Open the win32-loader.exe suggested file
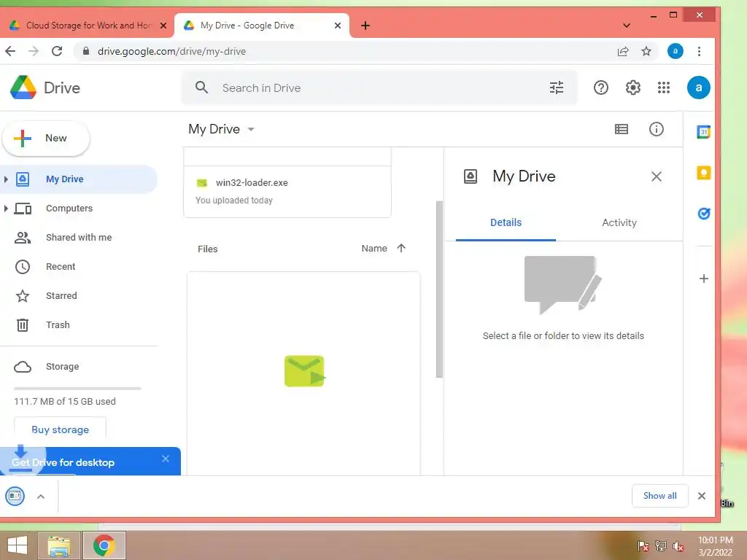 [287, 192]
